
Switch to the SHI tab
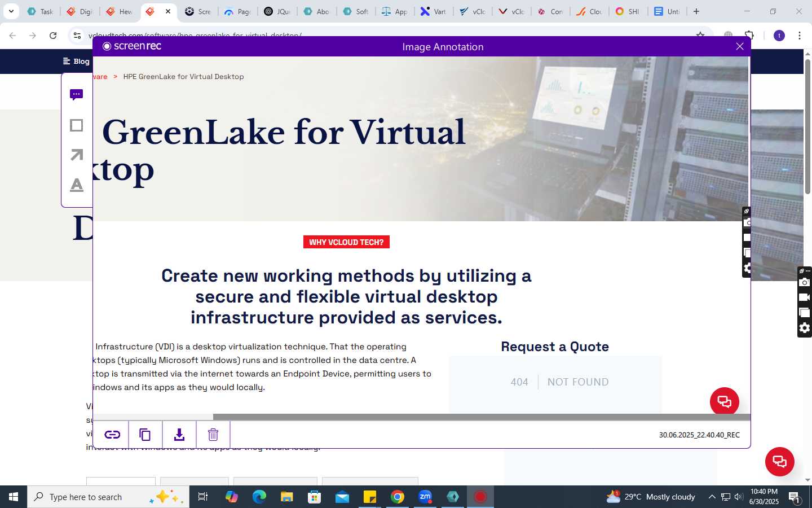coord(628,11)
